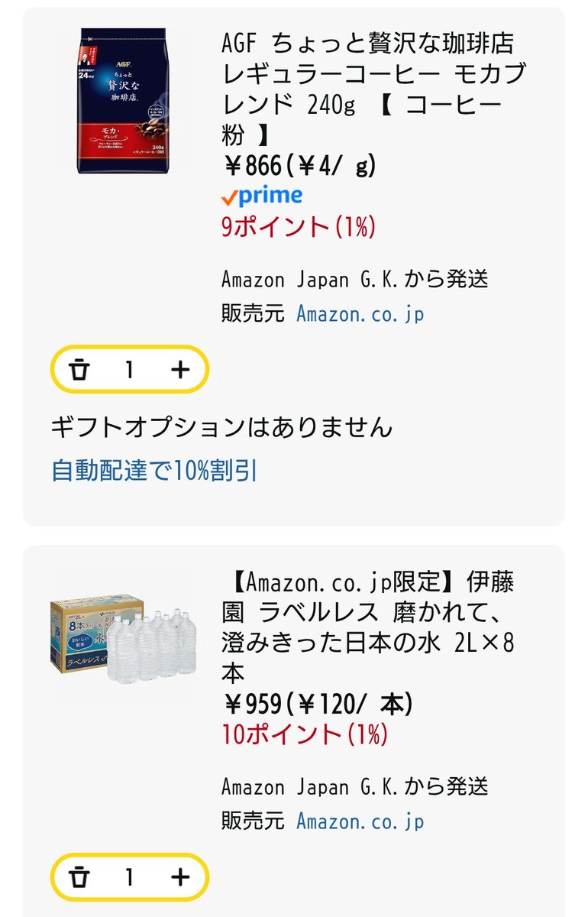Open AGF Mocha Blend coffee product image
The height and width of the screenshot is (917, 588).
click(x=122, y=100)
